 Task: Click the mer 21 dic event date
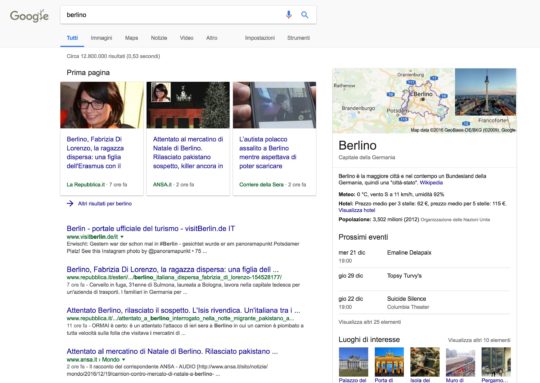[x=352, y=252]
